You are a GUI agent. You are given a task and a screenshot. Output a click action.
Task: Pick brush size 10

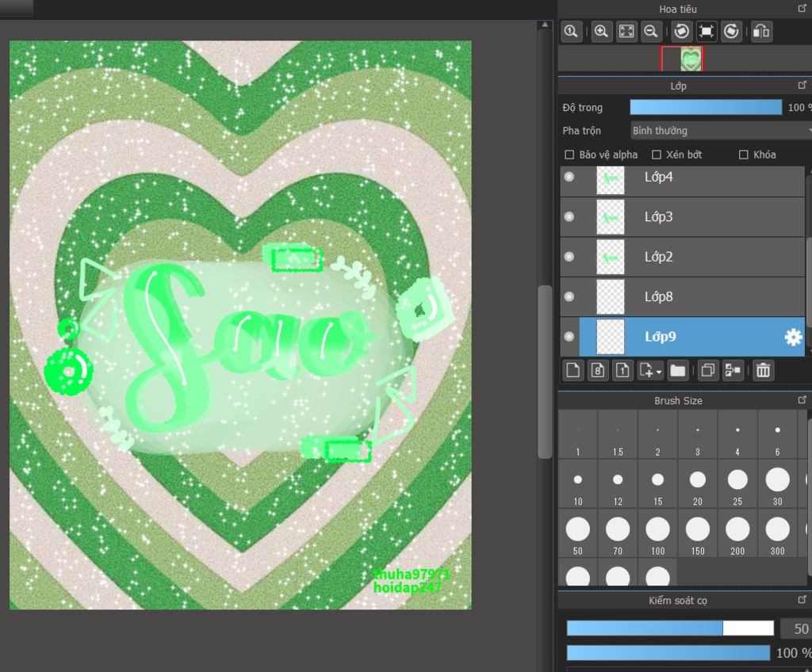tap(578, 485)
